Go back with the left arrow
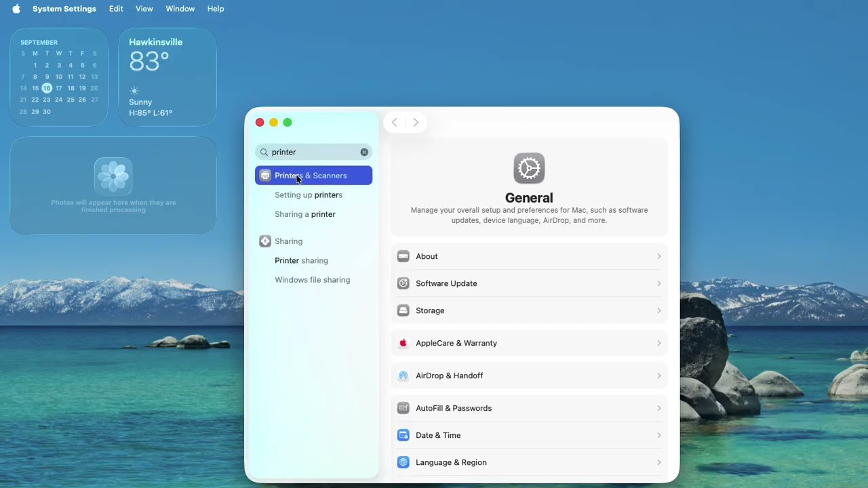The width and height of the screenshot is (868, 488). click(395, 123)
